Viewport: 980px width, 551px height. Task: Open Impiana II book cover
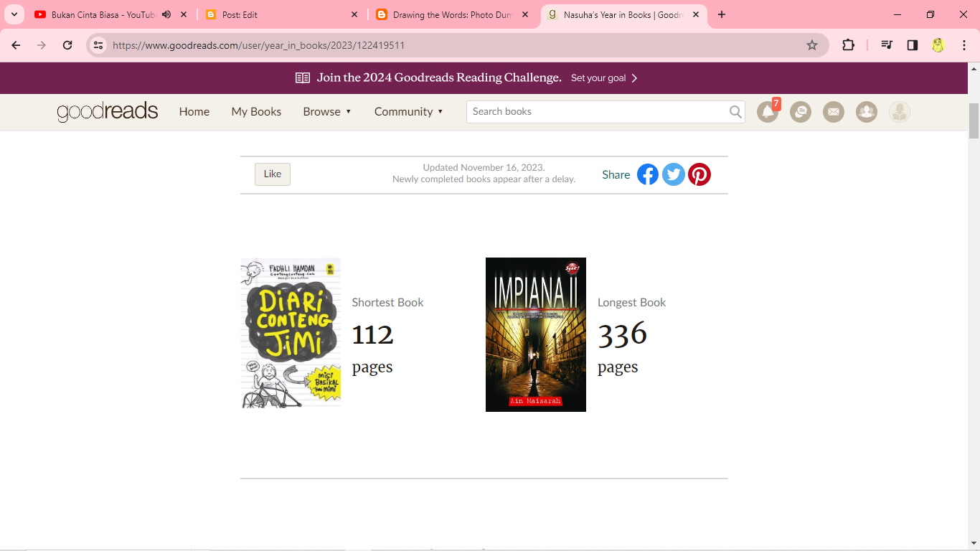[x=536, y=334]
